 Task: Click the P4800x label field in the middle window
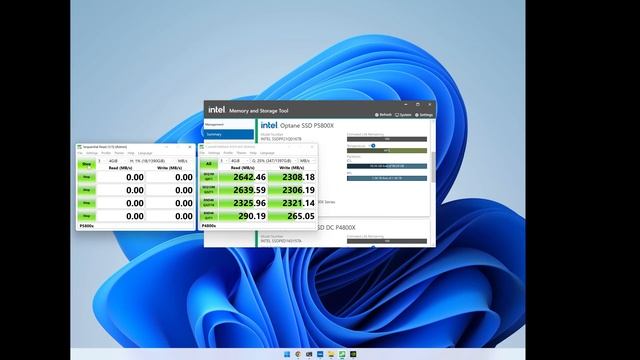(x=258, y=226)
